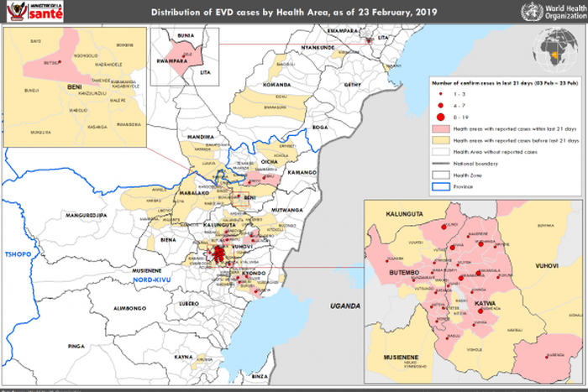Click the TSHOPO province label

[15, 253]
